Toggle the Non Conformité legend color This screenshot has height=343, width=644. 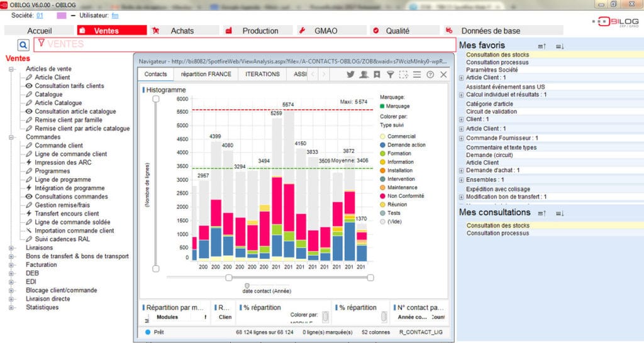[x=382, y=196]
